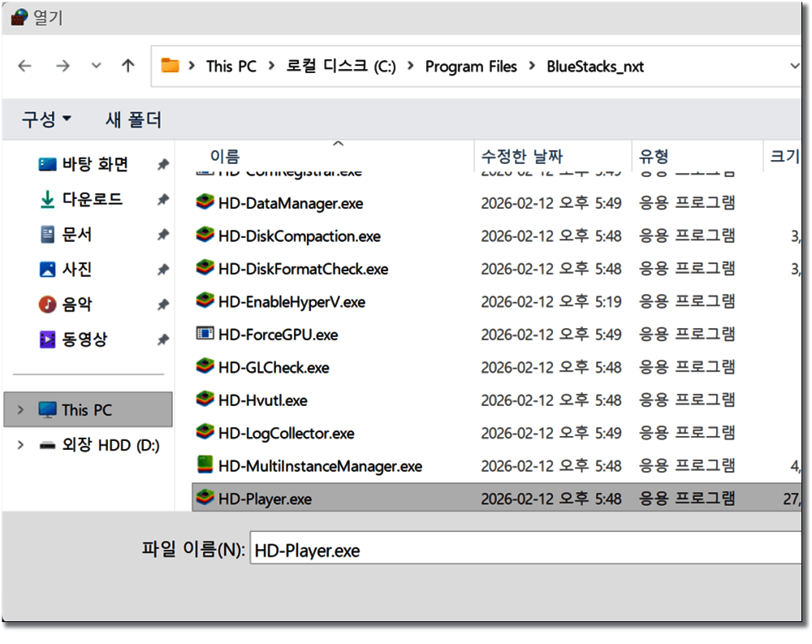Click pin icon next to 바탕 화면
The width and height of the screenshot is (812, 644).
(163, 165)
